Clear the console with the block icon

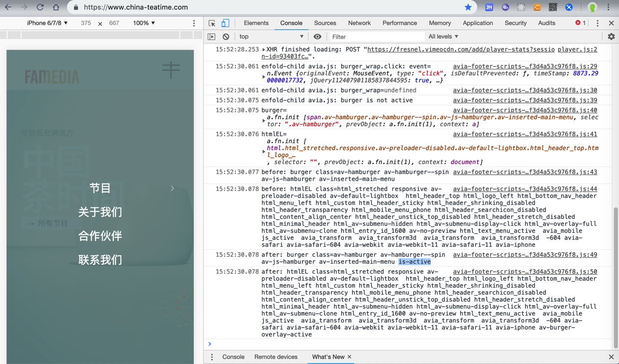pyautogui.click(x=226, y=37)
